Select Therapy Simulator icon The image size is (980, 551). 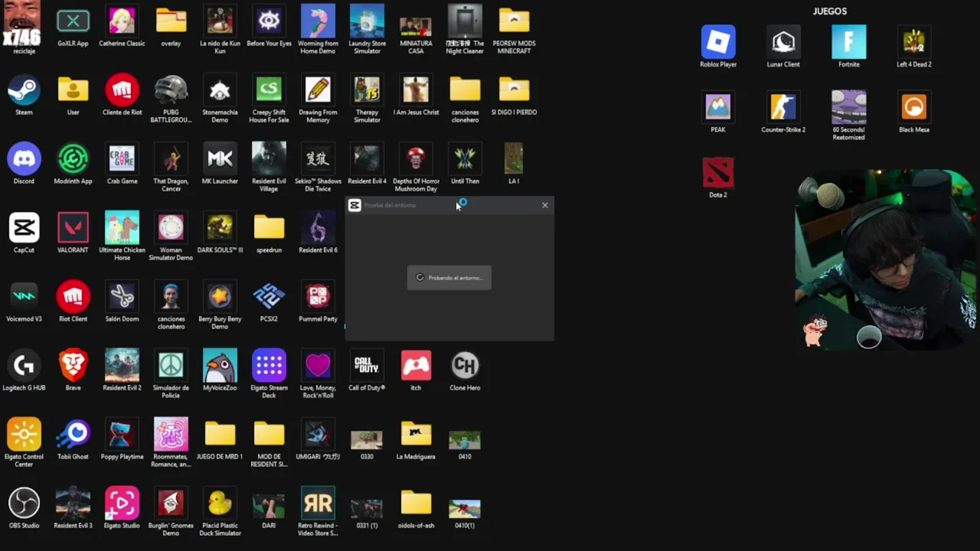[367, 90]
